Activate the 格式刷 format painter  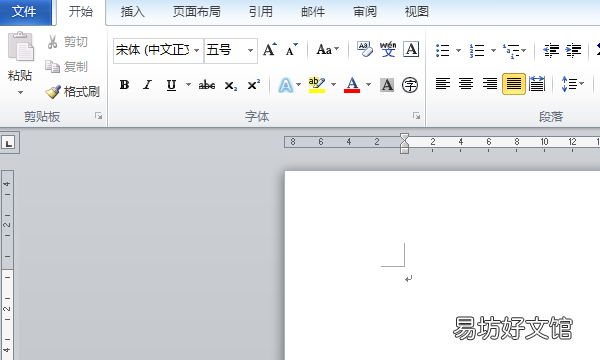72,91
